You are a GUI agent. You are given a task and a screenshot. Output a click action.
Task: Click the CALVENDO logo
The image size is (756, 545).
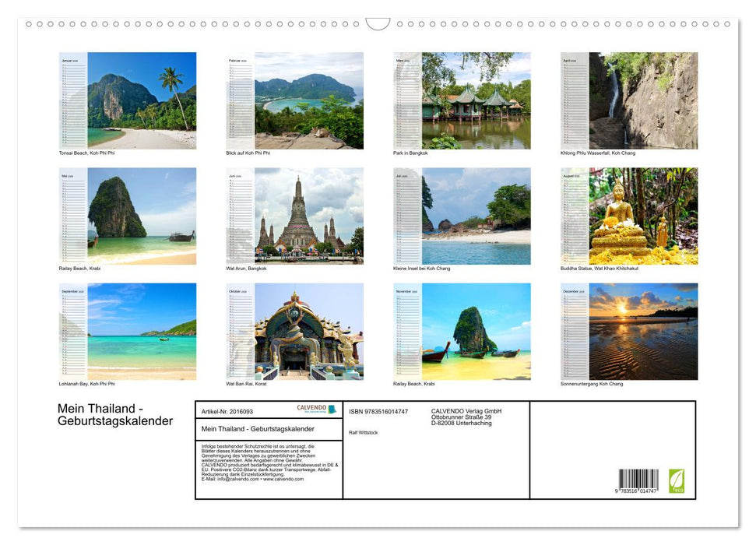point(316,409)
